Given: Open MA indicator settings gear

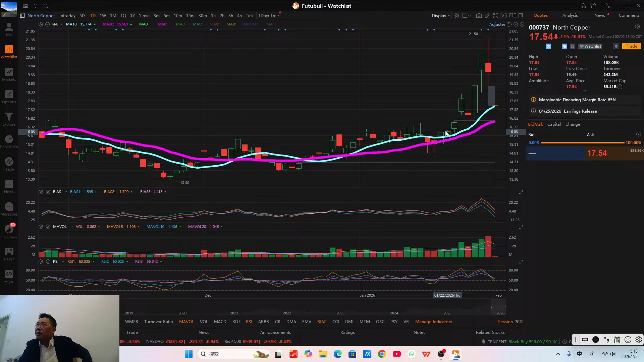Looking at the screenshot, I should (x=41, y=24).
